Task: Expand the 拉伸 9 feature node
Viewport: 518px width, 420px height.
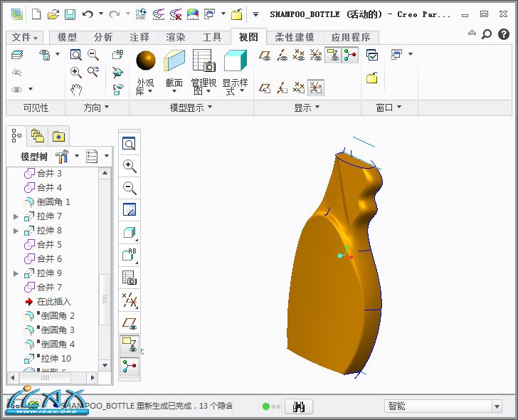Action: 16,273
